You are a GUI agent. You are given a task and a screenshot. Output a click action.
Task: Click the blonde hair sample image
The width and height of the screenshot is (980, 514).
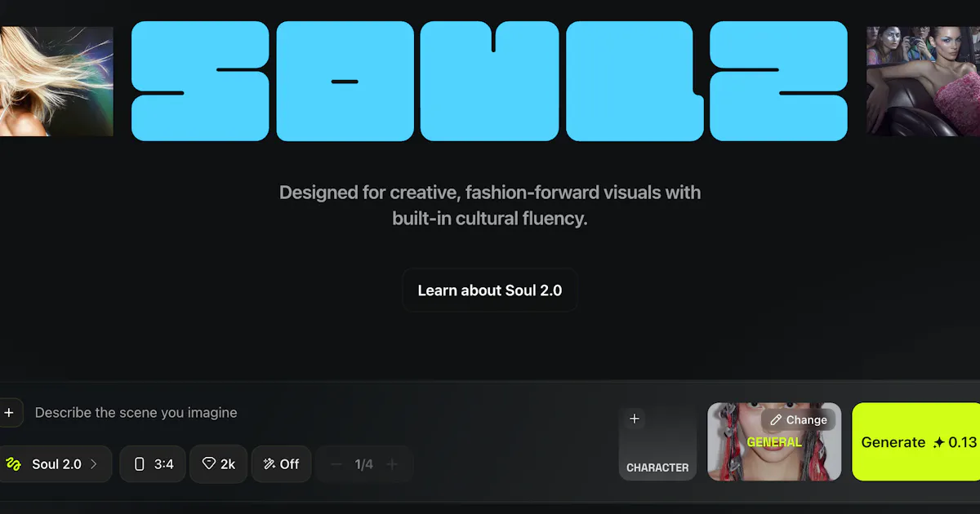(56, 81)
